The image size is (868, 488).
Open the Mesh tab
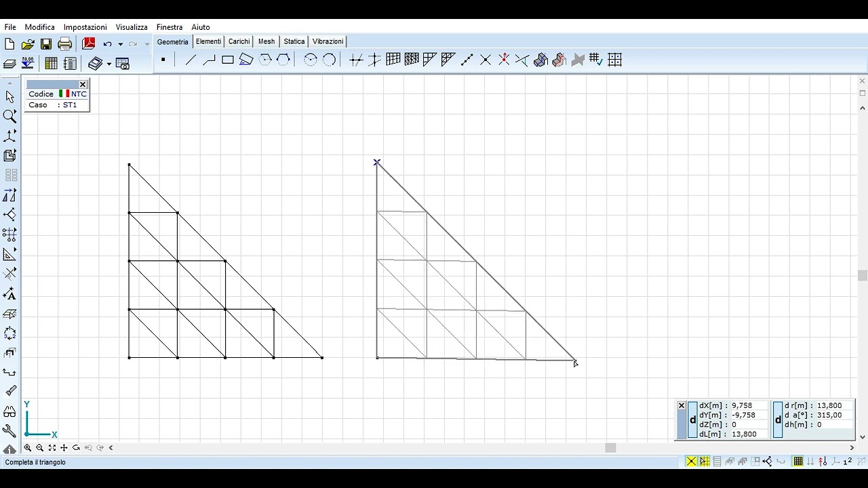click(x=267, y=41)
